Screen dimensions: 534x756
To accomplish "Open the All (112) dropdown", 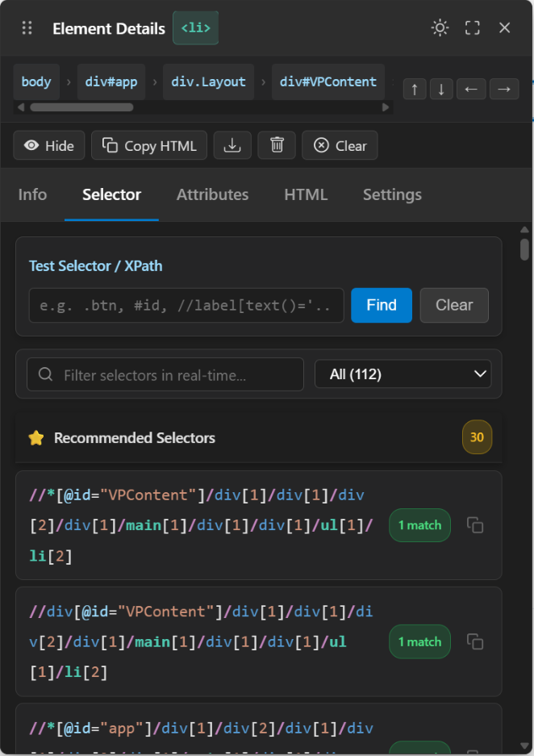I will pyautogui.click(x=403, y=374).
